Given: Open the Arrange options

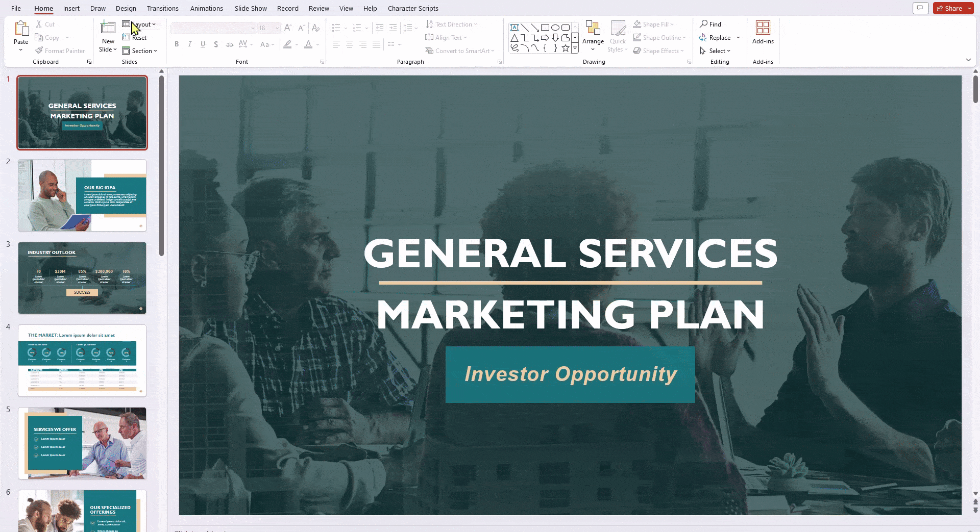Looking at the screenshot, I should point(593,36).
